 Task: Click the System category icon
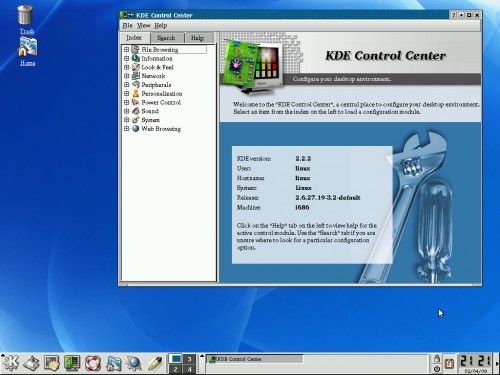pyautogui.click(x=135, y=120)
